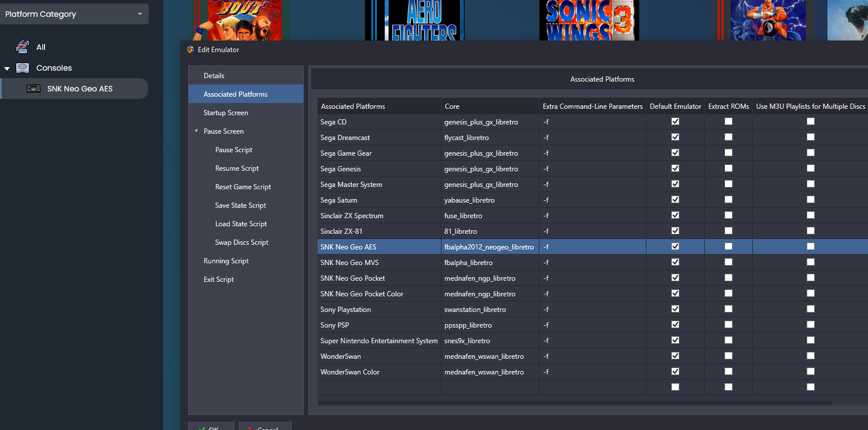Viewport: 868px width, 430px height.
Task: Click the empty platform cell in last row
Action: point(379,387)
